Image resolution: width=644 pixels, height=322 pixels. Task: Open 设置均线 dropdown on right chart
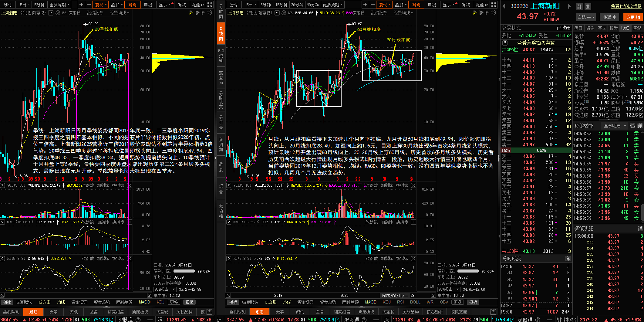(404, 13)
